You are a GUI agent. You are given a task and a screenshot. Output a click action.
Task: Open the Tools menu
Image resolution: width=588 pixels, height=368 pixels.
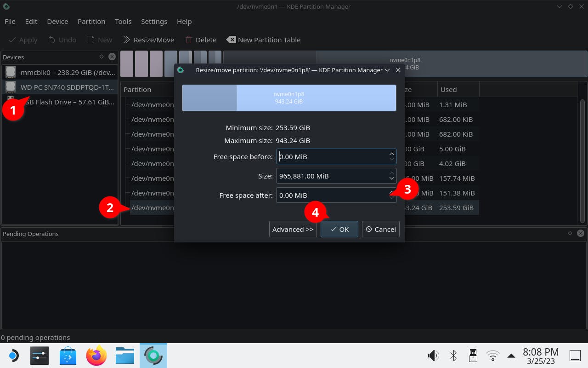123,22
